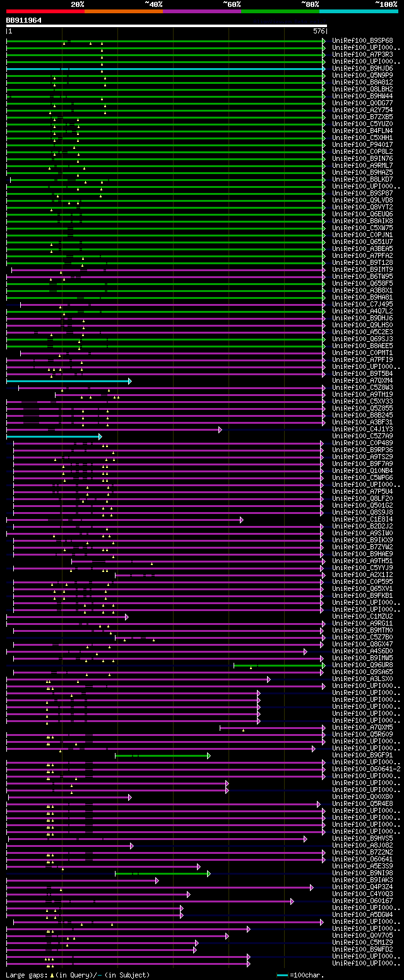Open the UniRef100_Q00X80 hit
The width and height of the screenshot is (404, 980).
[362, 796]
